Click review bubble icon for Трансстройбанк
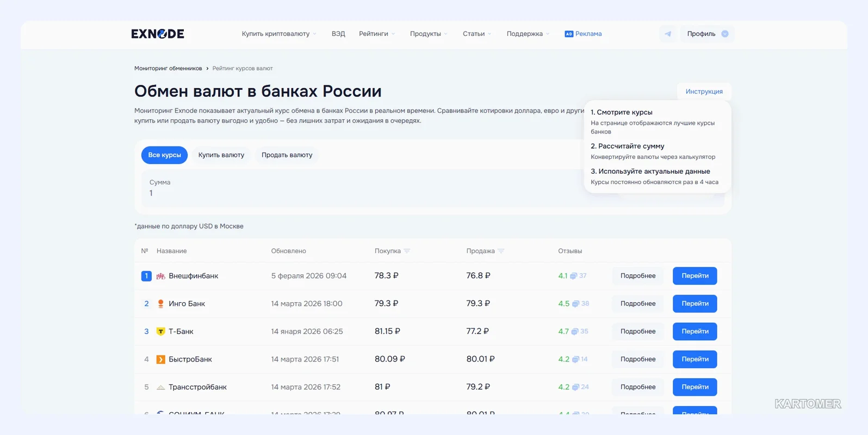Image resolution: width=868 pixels, height=435 pixels. click(575, 387)
